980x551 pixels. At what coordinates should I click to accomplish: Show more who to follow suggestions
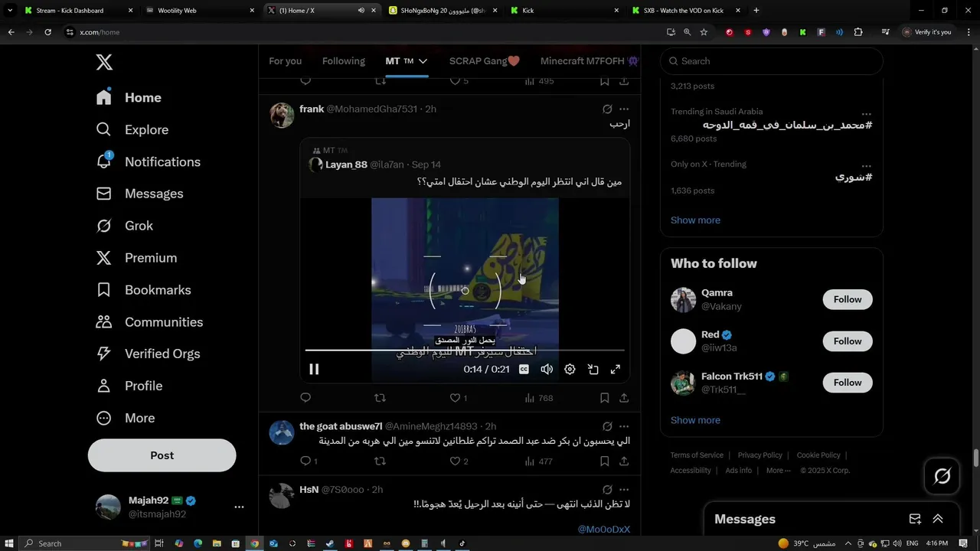pos(695,420)
